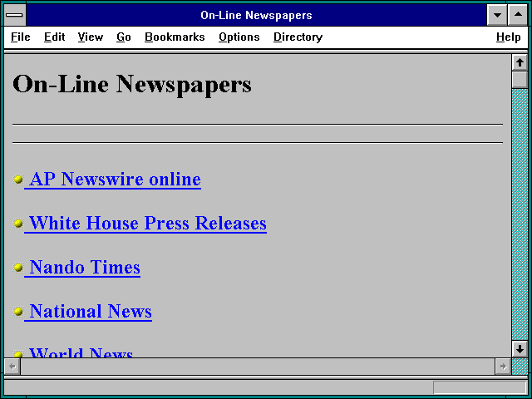The width and height of the screenshot is (532, 399).
Task: Open the Help menu
Action: coord(508,37)
